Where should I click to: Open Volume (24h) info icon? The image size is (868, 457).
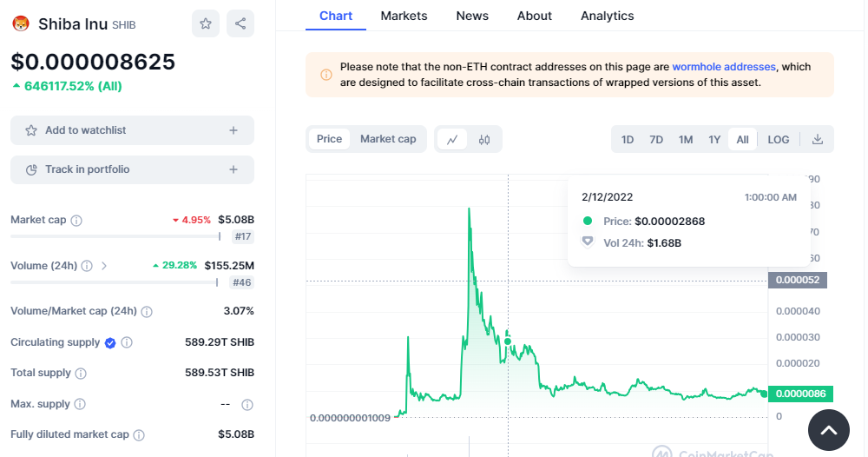coord(87,266)
